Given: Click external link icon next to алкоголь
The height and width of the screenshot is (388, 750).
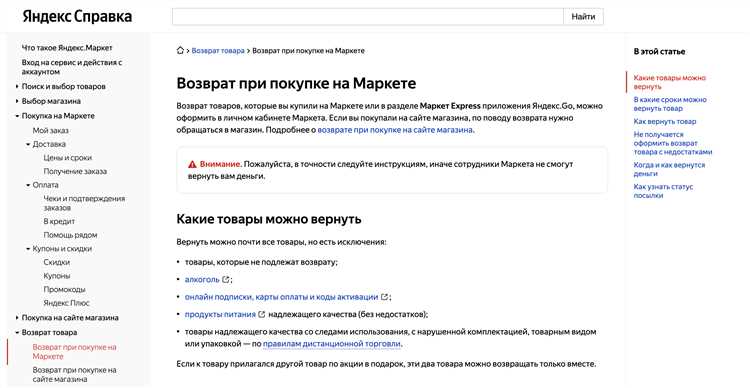Looking at the screenshot, I should (226, 279).
